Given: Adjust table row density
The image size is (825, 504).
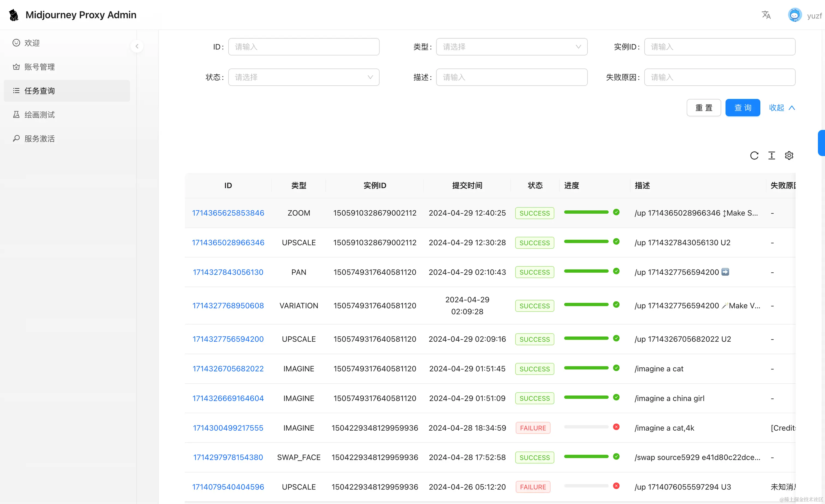Looking at the screenshot, I should pos(772,155).
